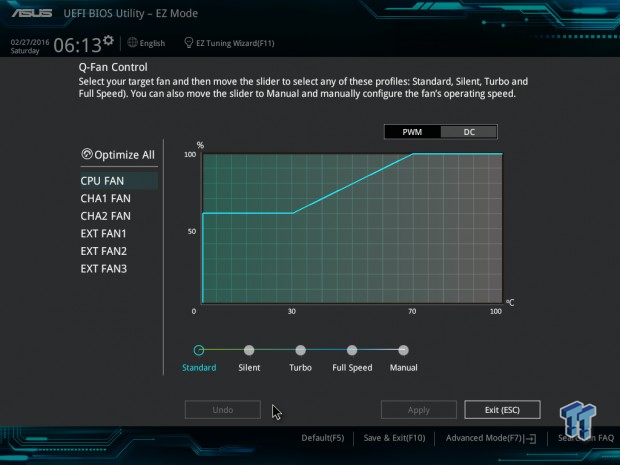Click the 06:13 clock display
The height and width of the screenshot is (465, 620).
coord(78,45)
